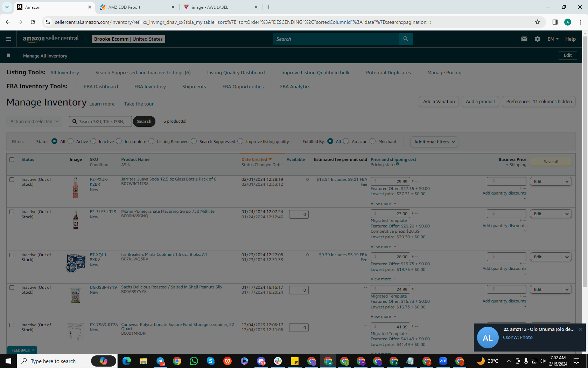
Task: Select the Inactive status filter
Action: pyautogui.click(x=93, y=141)
